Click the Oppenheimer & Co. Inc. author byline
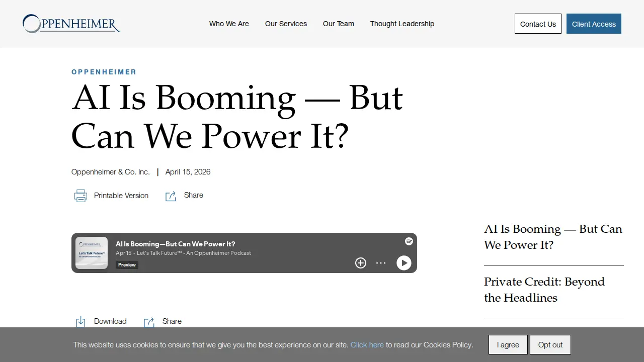This screenshot has width=644, height=362. pos(111,172)
